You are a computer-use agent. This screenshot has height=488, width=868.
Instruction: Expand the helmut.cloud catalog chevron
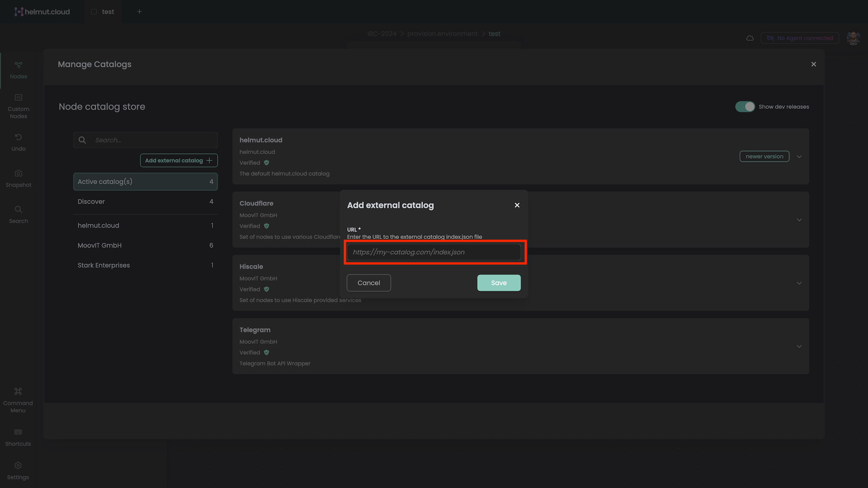click(799, 156)
